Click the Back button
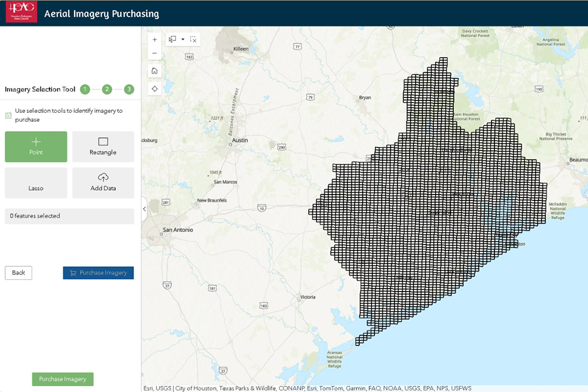The width and height of the screenshot is (588, 392). pos(18,273)
